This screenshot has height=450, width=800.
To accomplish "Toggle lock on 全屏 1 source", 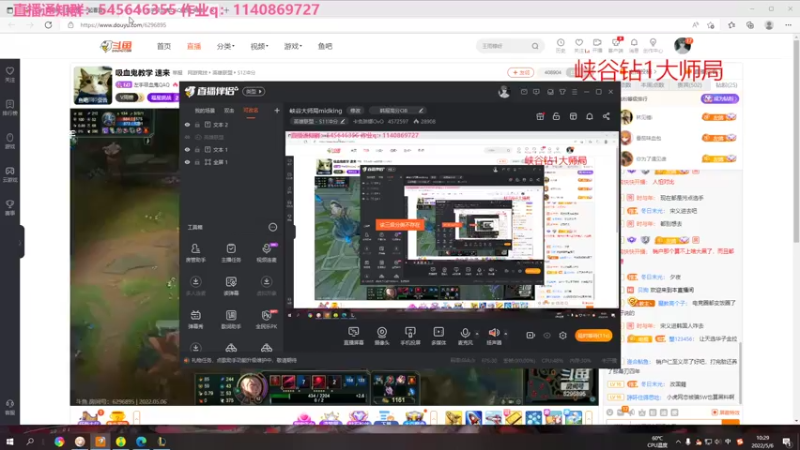I will [197, 162].
